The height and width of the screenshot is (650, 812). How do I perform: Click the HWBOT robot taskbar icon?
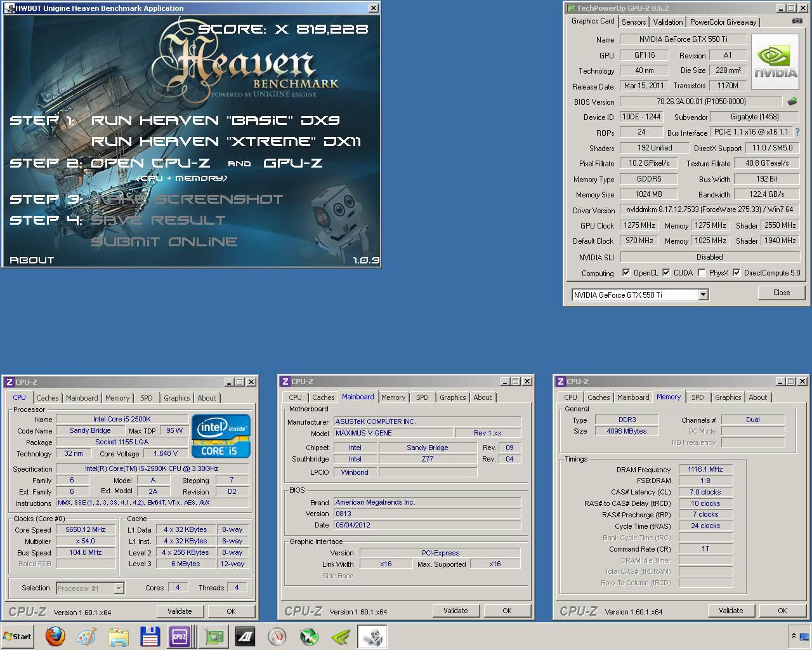372,636
